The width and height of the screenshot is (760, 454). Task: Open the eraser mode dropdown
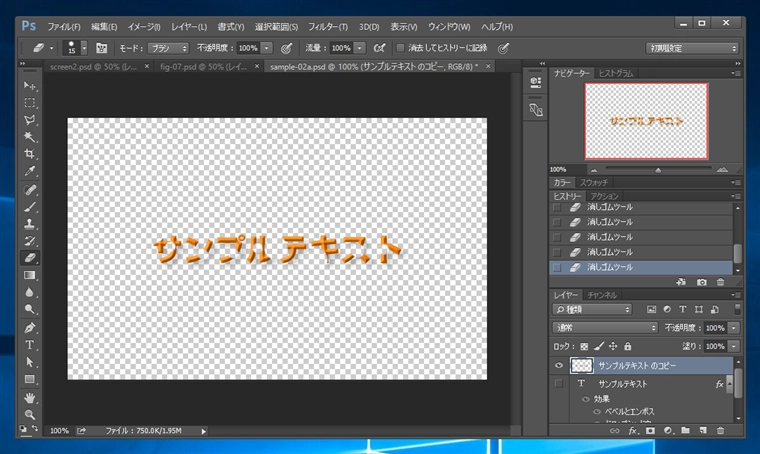168,48
